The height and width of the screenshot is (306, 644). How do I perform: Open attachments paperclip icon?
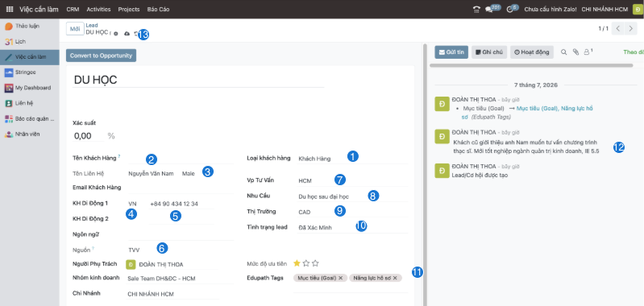(x=575, y=52)
